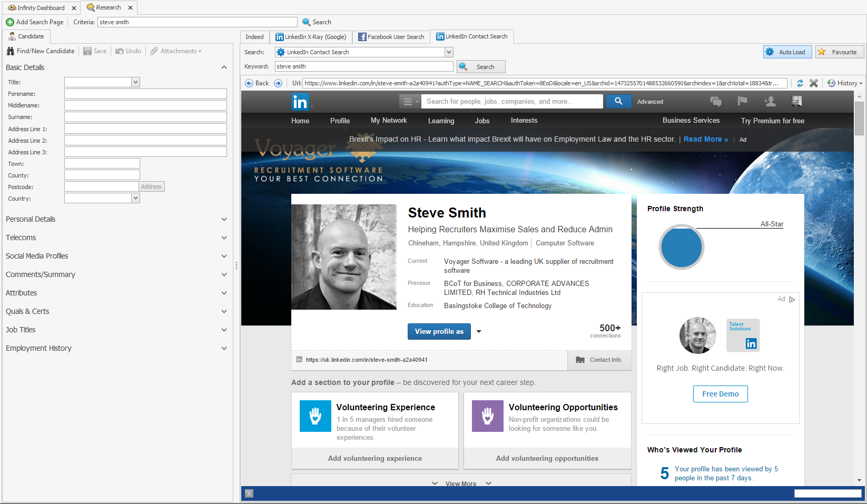Click the Undo toolbar button
The width and height of the screenshot is (867, 504).
pos(129,51)
